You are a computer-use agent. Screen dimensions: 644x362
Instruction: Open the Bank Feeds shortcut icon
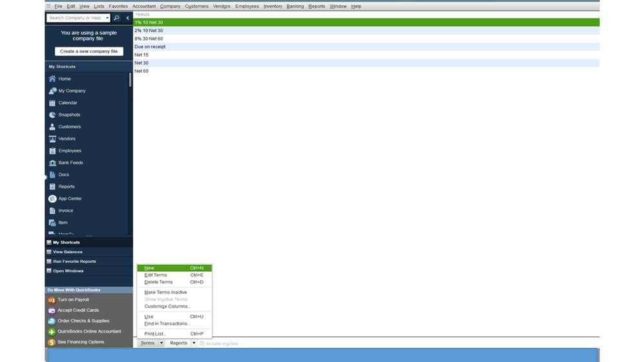[52, 162]
